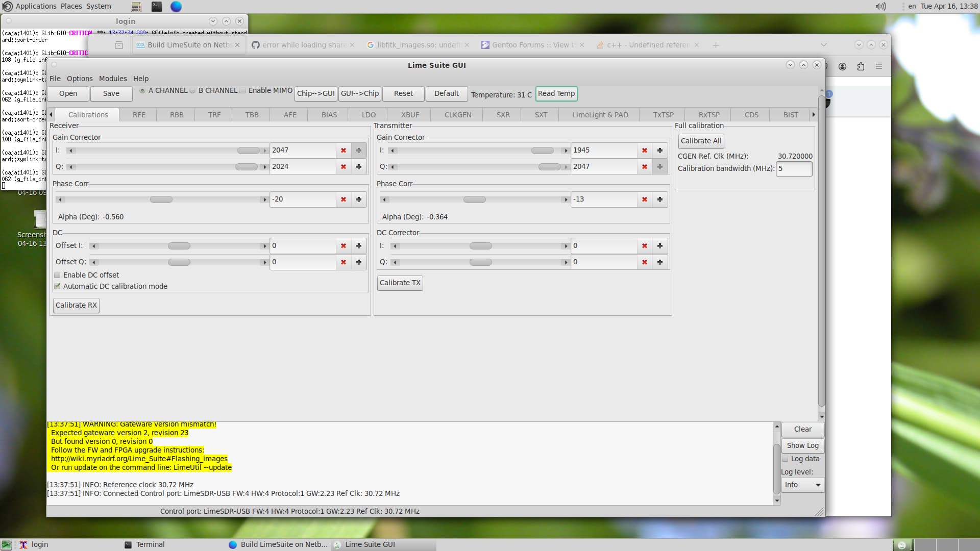Image resolution: width=980 pixels, height=551 pixels.
Task: Toggle Automatic DC calibration mode
Action: [57, 287]
